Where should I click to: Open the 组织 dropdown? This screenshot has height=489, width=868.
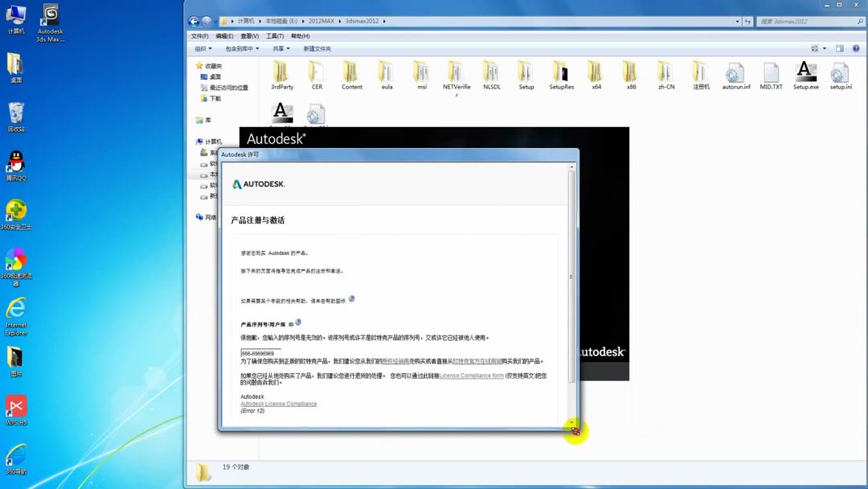[x=203, y=48]
